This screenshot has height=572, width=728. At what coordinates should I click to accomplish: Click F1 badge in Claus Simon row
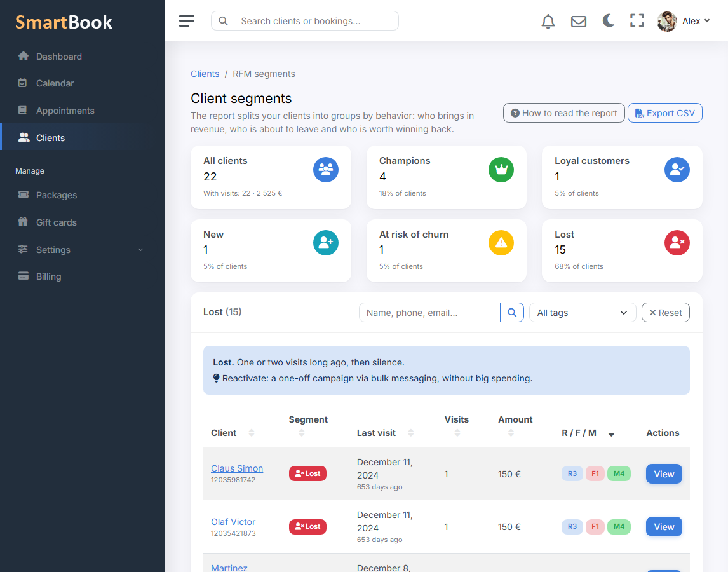click(595, 473)
